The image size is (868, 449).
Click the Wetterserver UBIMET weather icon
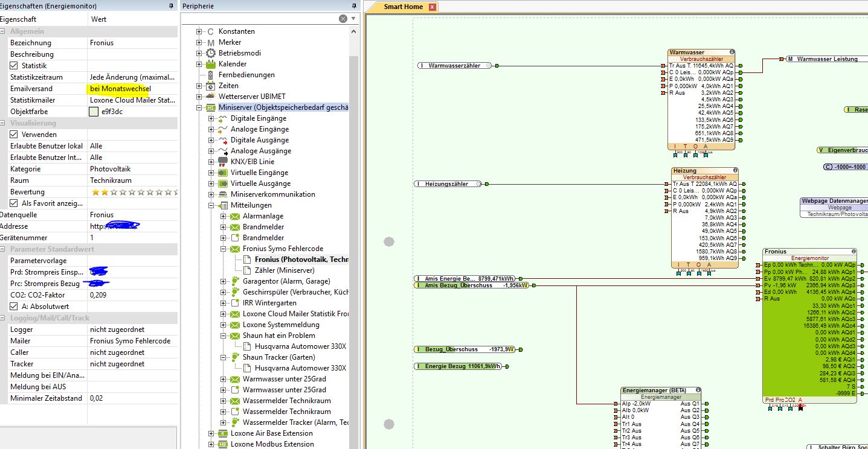[210, 97]
